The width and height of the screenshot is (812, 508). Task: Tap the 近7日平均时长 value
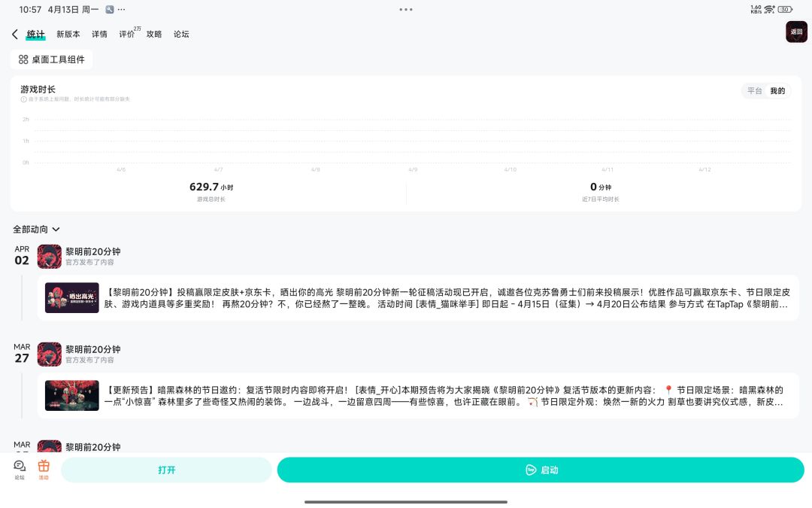pos(601,187)
